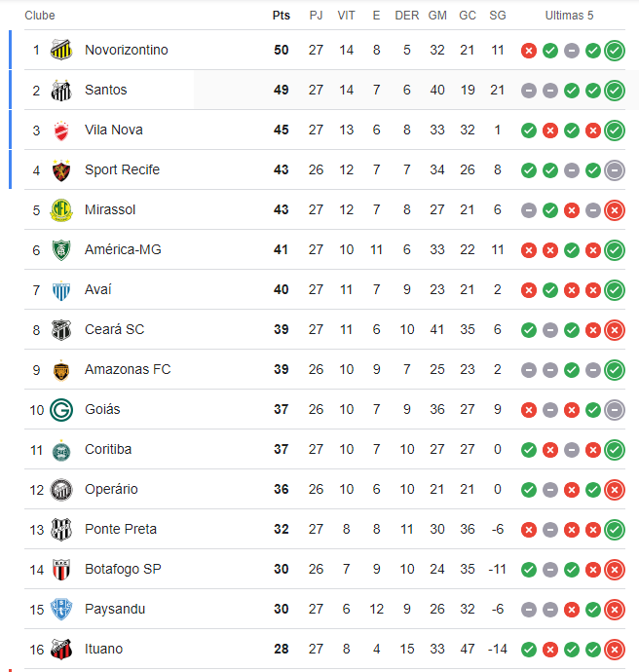This screenshot has height=672, width=639.
Task: Click the Novorizontino club crest
Action: pyautogui.click(x=61, y=50)
